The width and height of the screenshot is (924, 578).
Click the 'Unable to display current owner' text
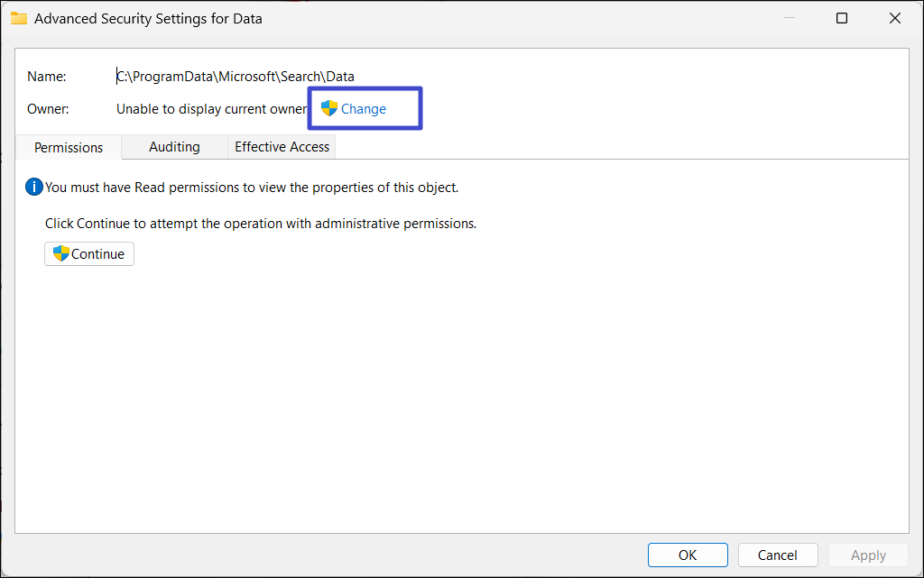pos(212,109)
